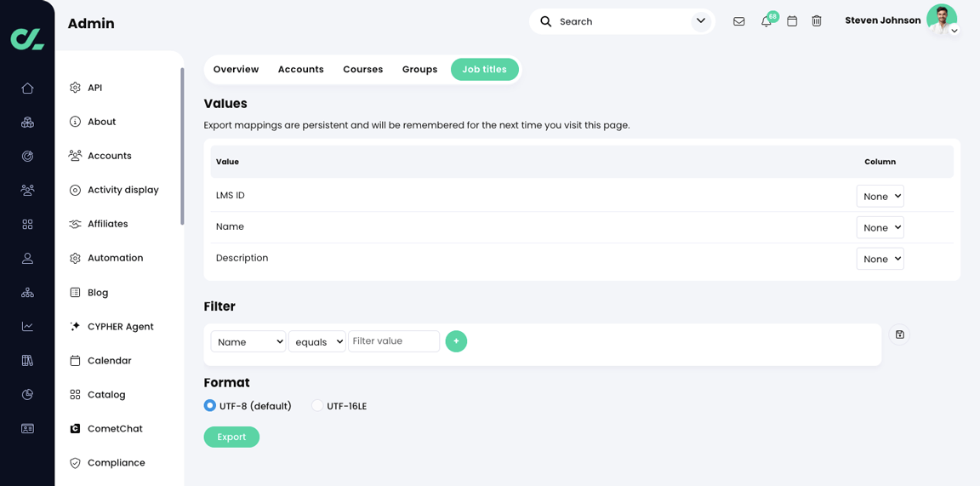Click Steven Johnson's profile avatar
The width and height of the screenshot is (980, 486).
click(x=941, y=20)
